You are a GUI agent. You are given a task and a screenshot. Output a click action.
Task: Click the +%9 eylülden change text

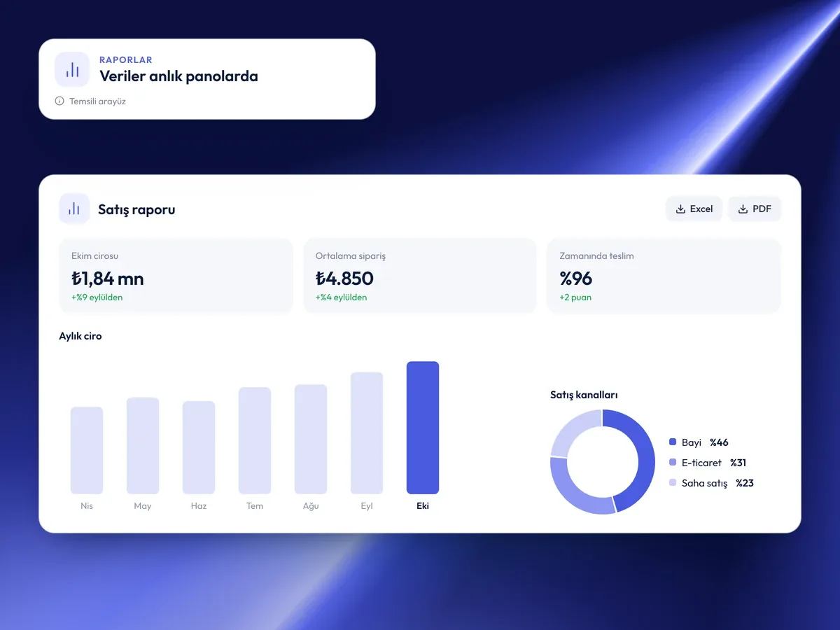(x=97, y=297)
